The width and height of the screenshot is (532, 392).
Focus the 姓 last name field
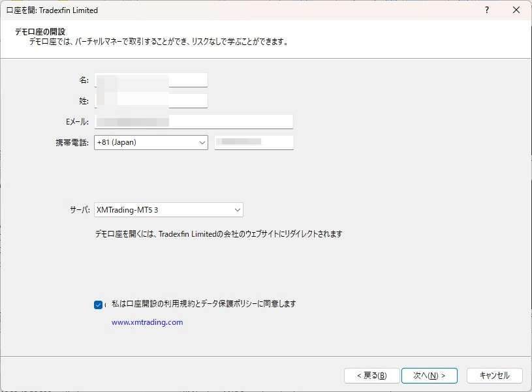point(151,100)
